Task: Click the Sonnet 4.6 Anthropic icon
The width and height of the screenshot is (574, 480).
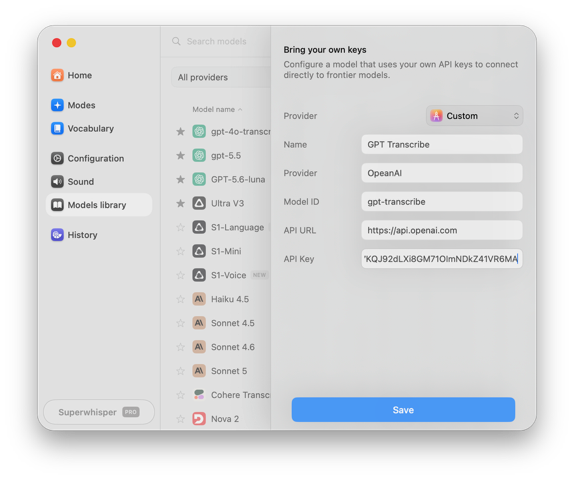Action: click(199, 347)
